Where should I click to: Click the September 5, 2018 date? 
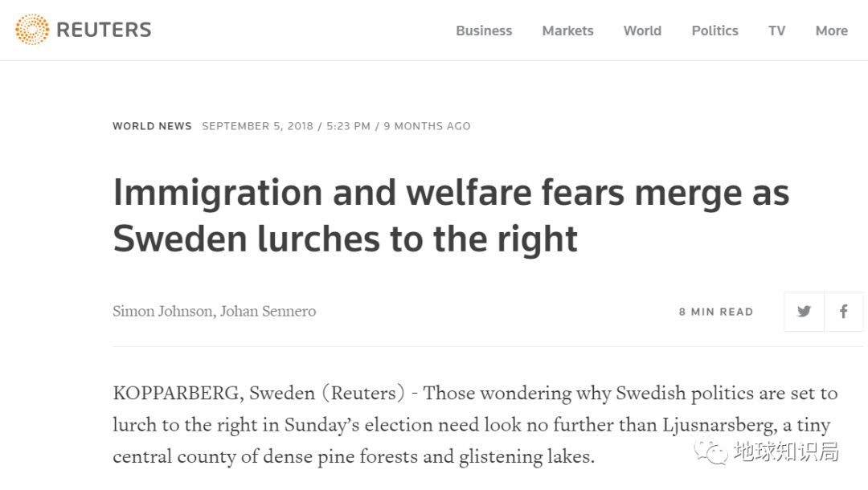coord(257,126)
